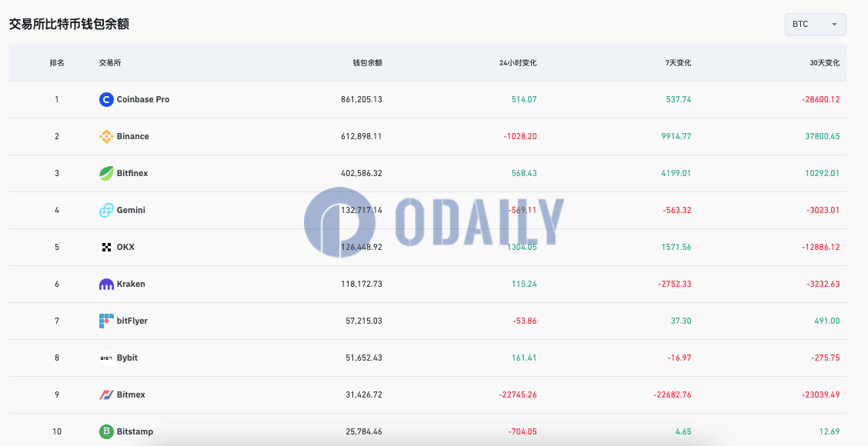Click the Kraken exchange name

pyautogui.click(x=131, y=284)
